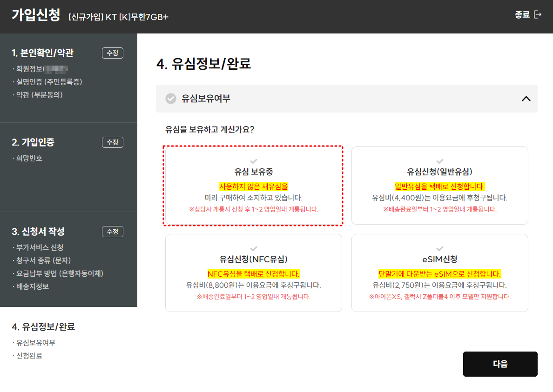Image resolution: width=553 pixels, height=392 pixels.
Task: Click highlighted text 단말기에 다운받는 eSIM으로 신청합니다.
Action: click(x=440, y=274)
